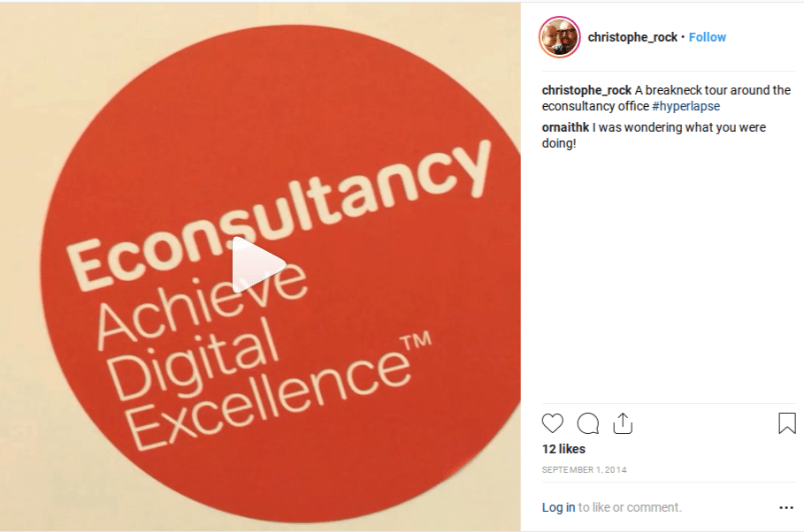804x532 pixels.
Task: Click the 'to like or comment' field
Action: [x=630, y=507]
